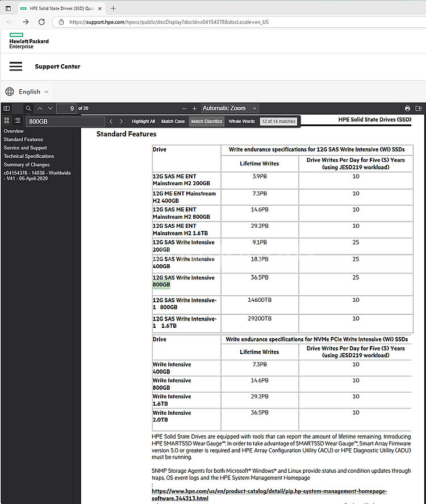Image resolution: width=426 pixels, height=504 pixels.
Task: Open a new browser tab
Action: tap(113, 9)
